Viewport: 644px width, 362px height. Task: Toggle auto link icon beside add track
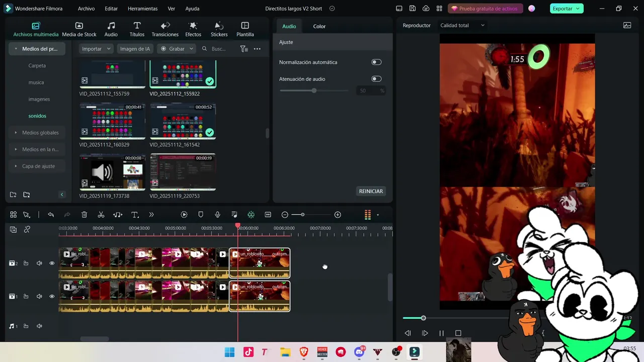[x=27, y=229]
